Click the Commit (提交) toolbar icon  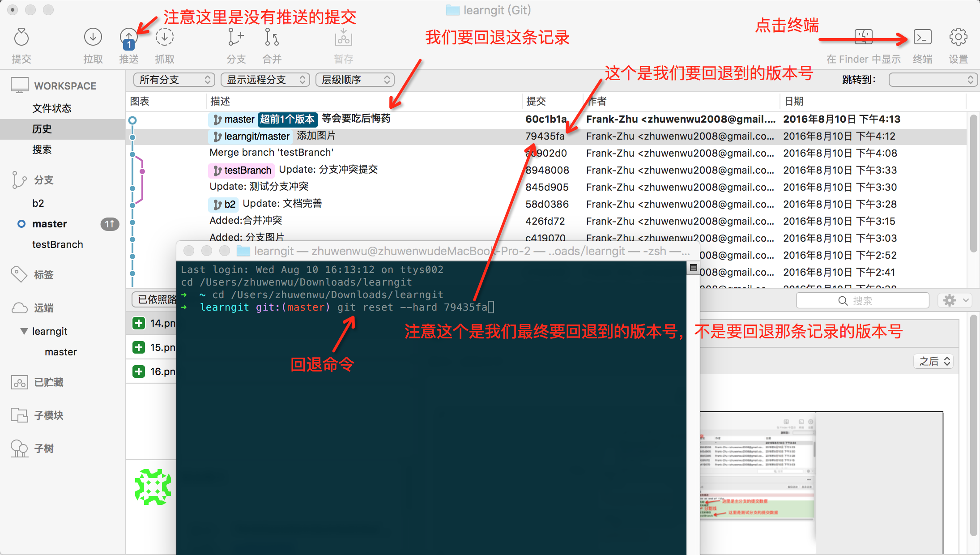coord(21,38)
